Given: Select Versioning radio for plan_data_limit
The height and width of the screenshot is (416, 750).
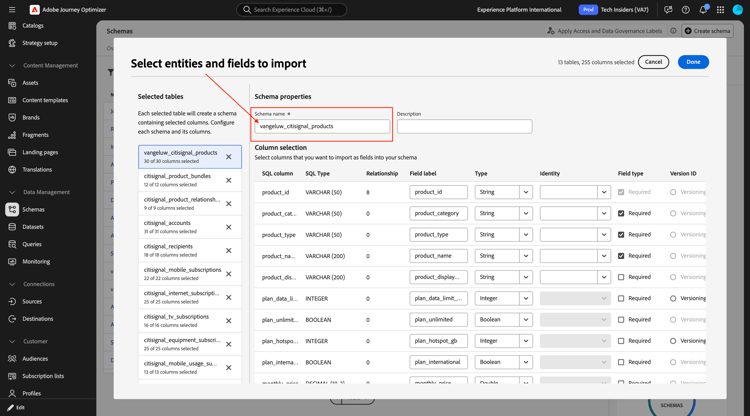Looking at the screenshot, I should [673, 298].
